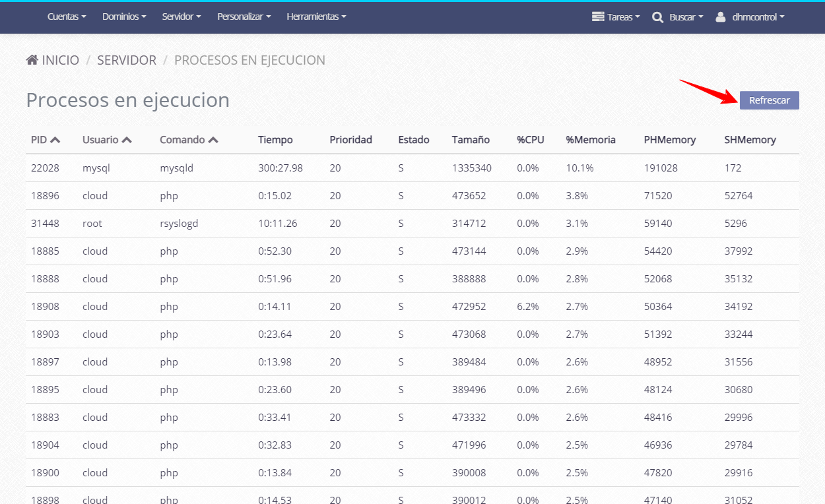Screen dimensions: 825x504
Task: Open the Tareas dropdown
Action: pos(616,17)
